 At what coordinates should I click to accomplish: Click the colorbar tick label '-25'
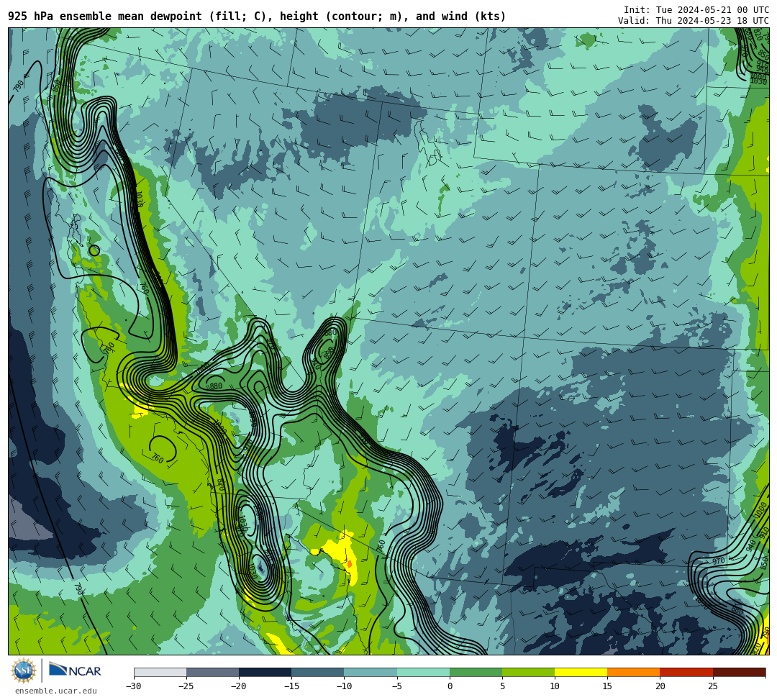pyautogui.click(x=186, y=686)
